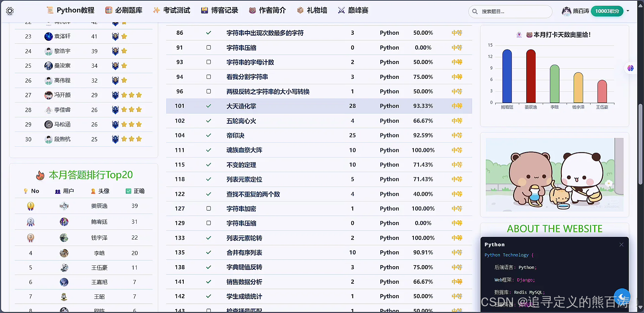Image resolution: width=644 pixels, height=313 pixels.
Task: Close the Python info popup
Action: click(621, 245)
